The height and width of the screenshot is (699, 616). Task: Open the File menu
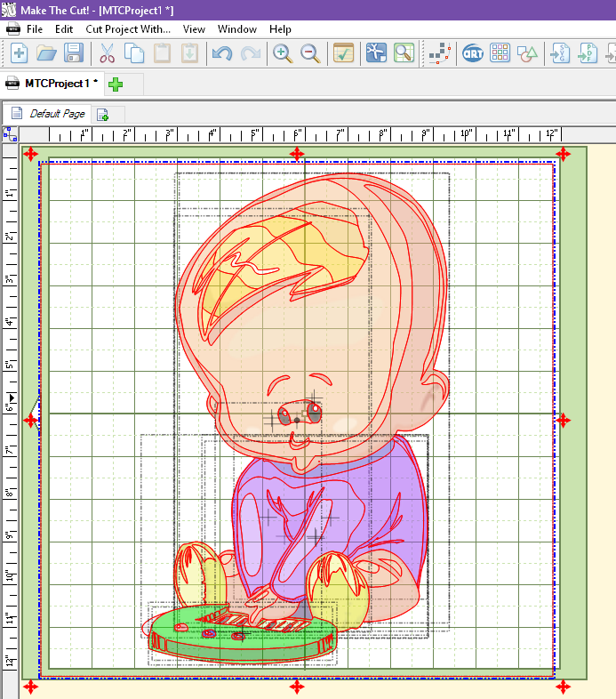pyautogui.click(x=35, y=29)
